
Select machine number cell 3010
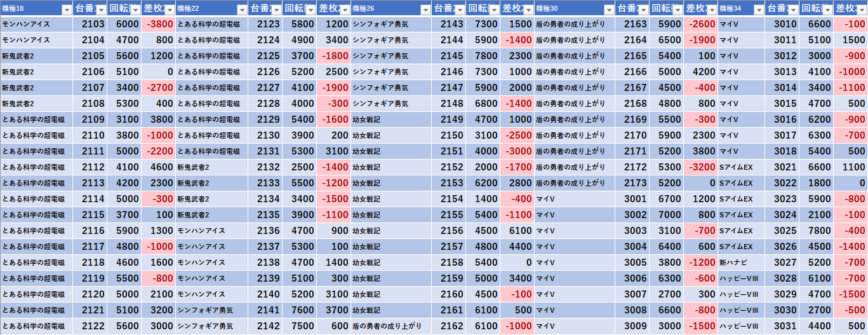point(782,24)
